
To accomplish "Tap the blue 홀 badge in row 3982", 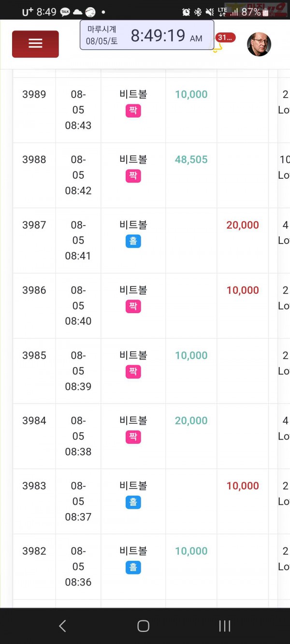I will point(133,567).
